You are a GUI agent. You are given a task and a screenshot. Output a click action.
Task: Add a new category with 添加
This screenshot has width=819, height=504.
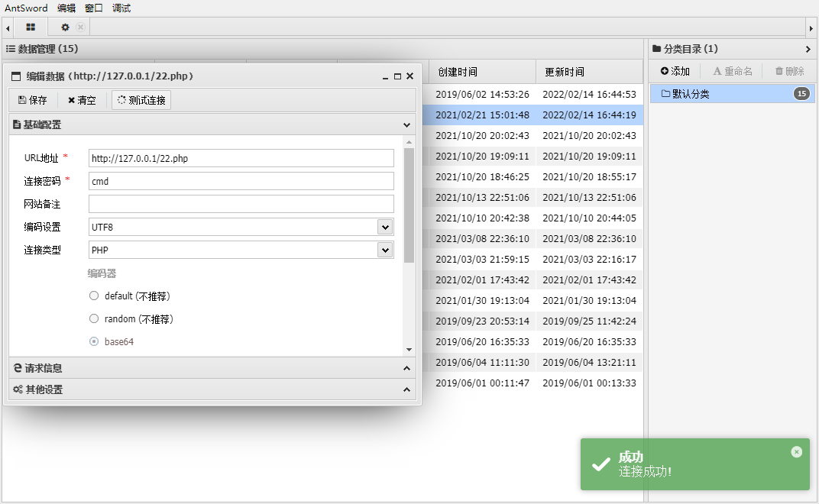tap(675, 71)
